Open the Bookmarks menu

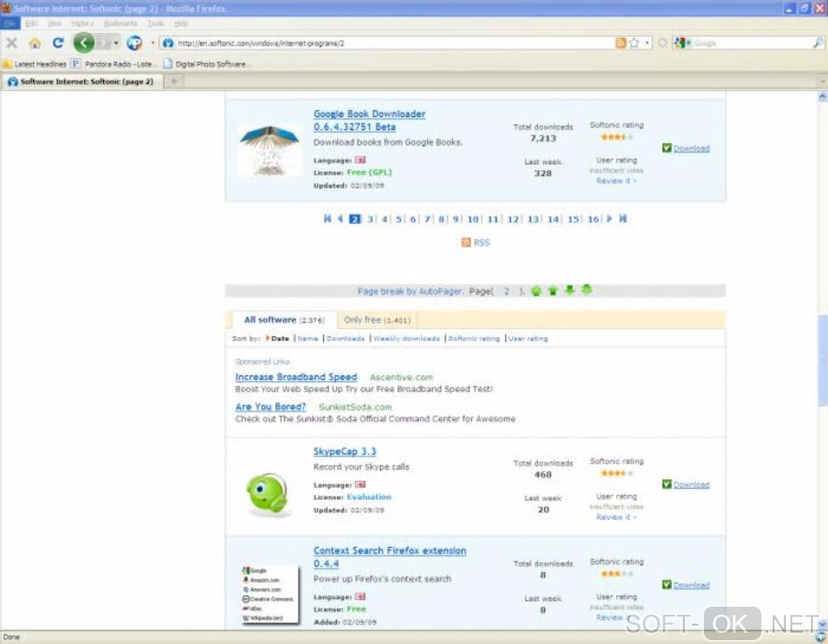coord(120,24)
